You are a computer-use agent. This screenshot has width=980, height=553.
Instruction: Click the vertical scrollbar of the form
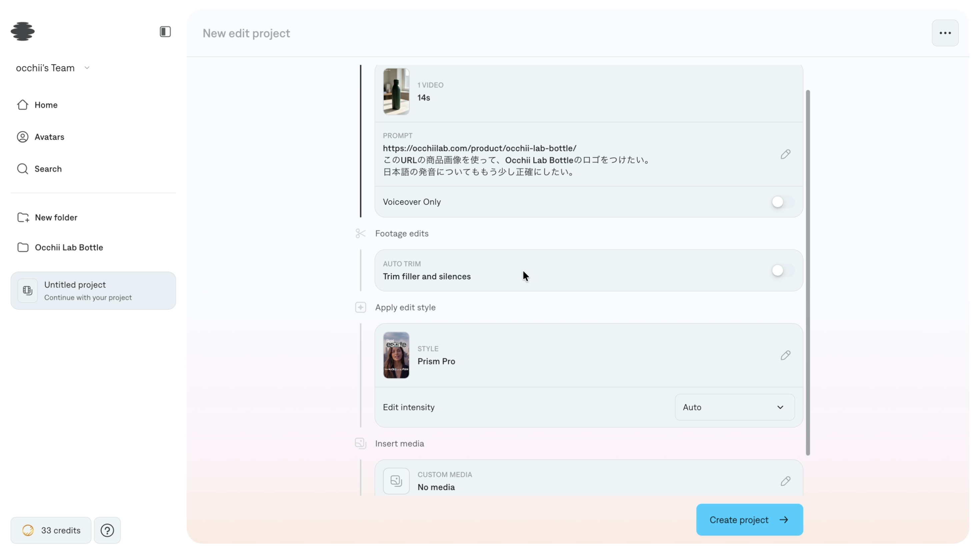pyautogui.click(x=808, y=272)
